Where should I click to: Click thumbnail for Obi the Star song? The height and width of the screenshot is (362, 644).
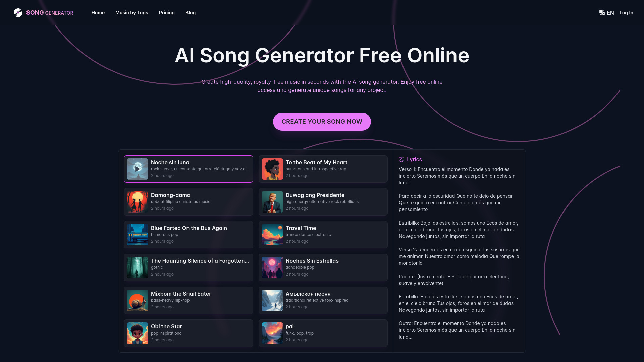[137, 333]
